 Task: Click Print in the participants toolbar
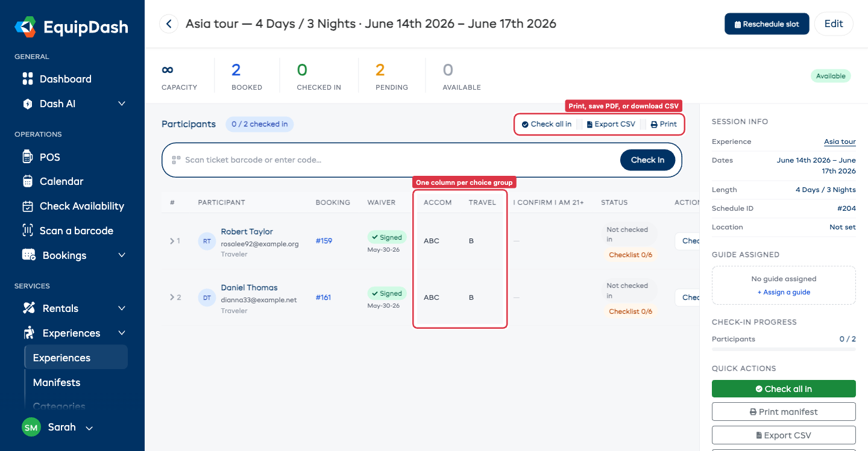point(664,124)
